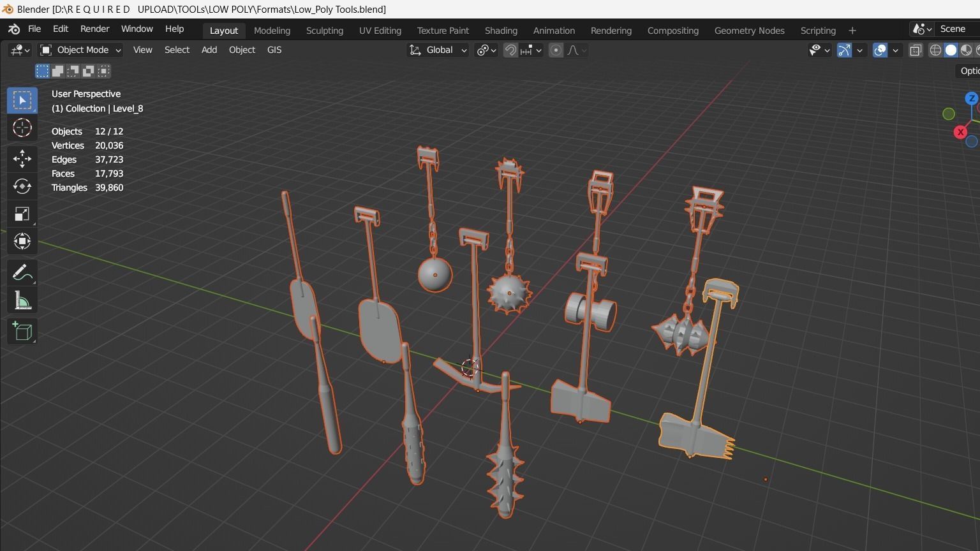Switch to the UV Editing tab
Image resolution: width=980 pixels, height=551 pixels.
[x=380, y=31]
